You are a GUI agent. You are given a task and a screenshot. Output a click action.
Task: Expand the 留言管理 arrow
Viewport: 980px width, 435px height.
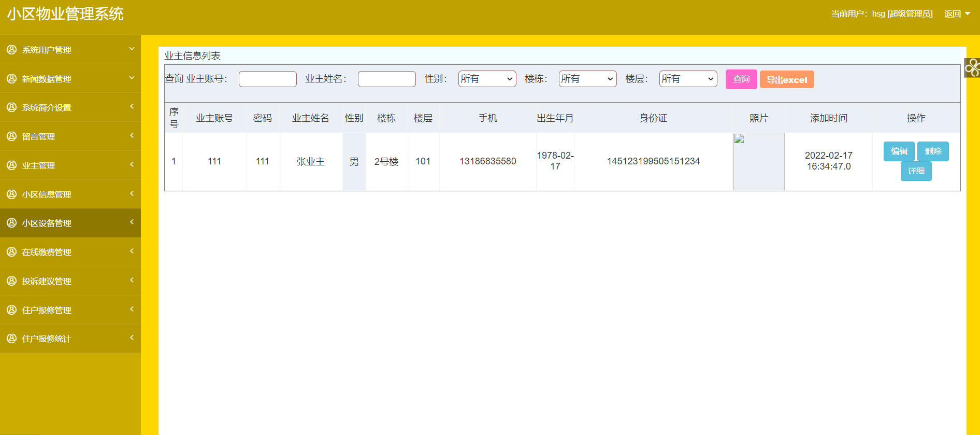(x=132, y=135)
